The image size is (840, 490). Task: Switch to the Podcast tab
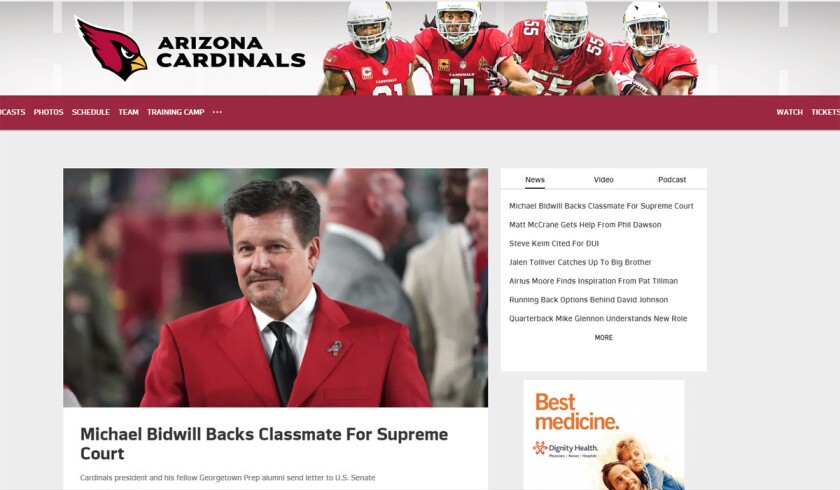(672, 179)
